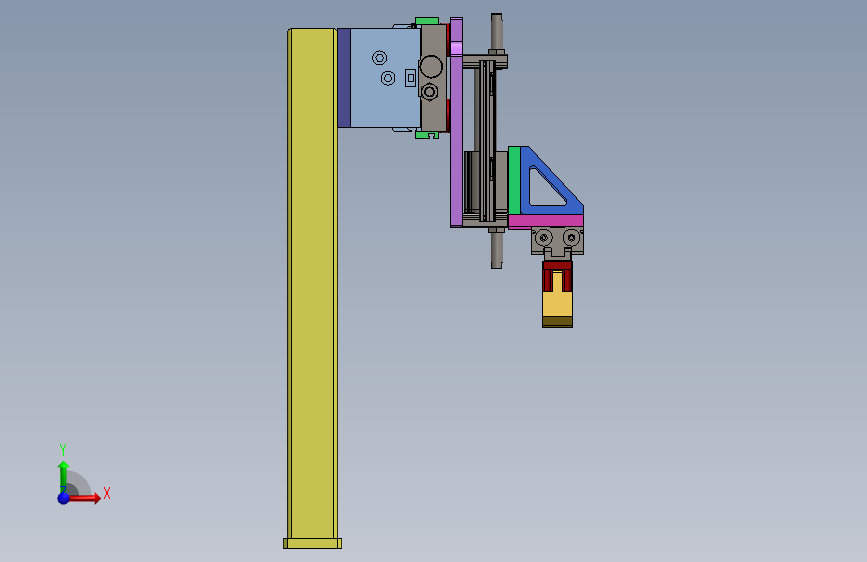Click the green Y axis arrow of triad
The image size is (867, 562).
64,476
